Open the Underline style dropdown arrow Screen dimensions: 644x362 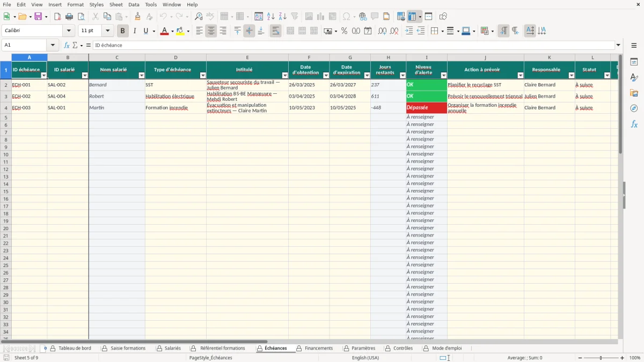tap(153, 31)
